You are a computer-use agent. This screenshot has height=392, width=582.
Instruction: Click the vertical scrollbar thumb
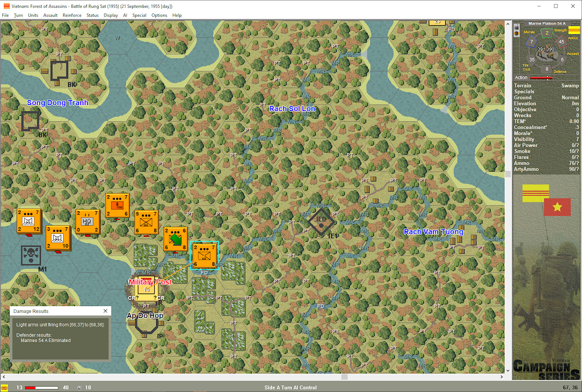click(x=508, y=175)
